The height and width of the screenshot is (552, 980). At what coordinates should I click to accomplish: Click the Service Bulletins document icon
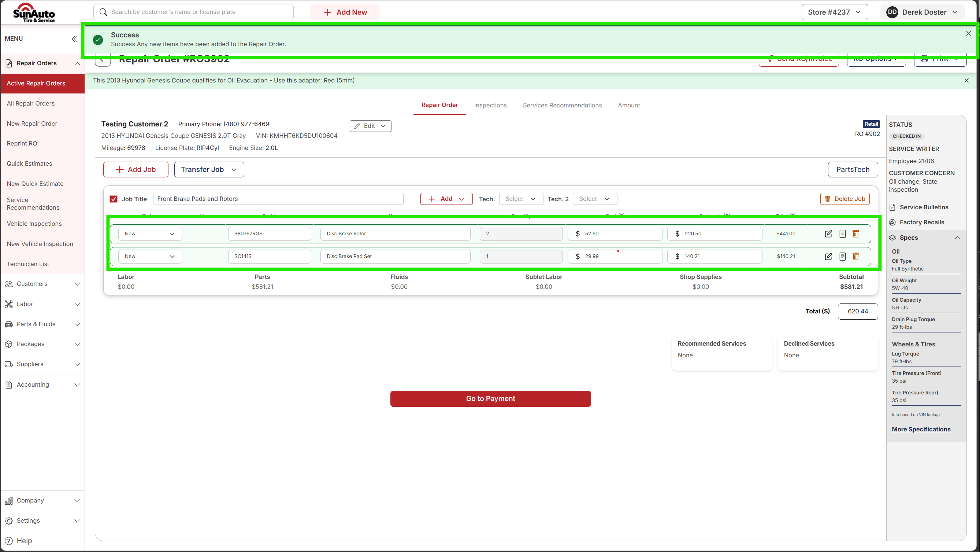[892, 207]
